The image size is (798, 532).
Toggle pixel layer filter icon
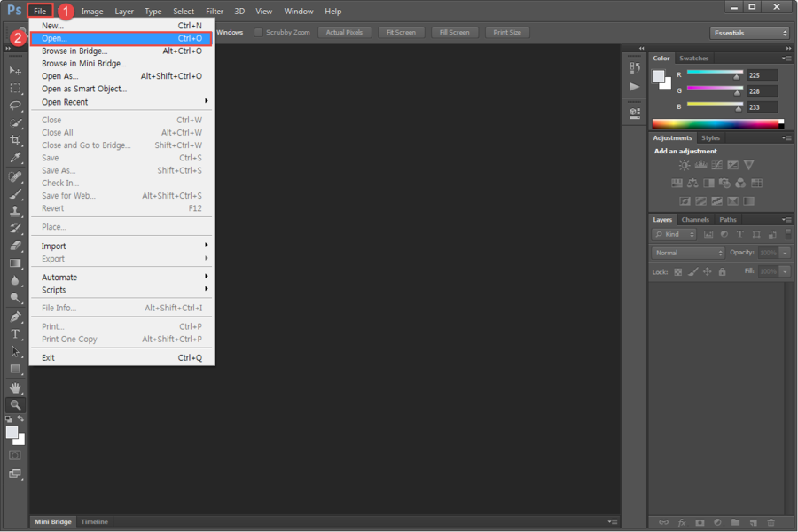708,234
